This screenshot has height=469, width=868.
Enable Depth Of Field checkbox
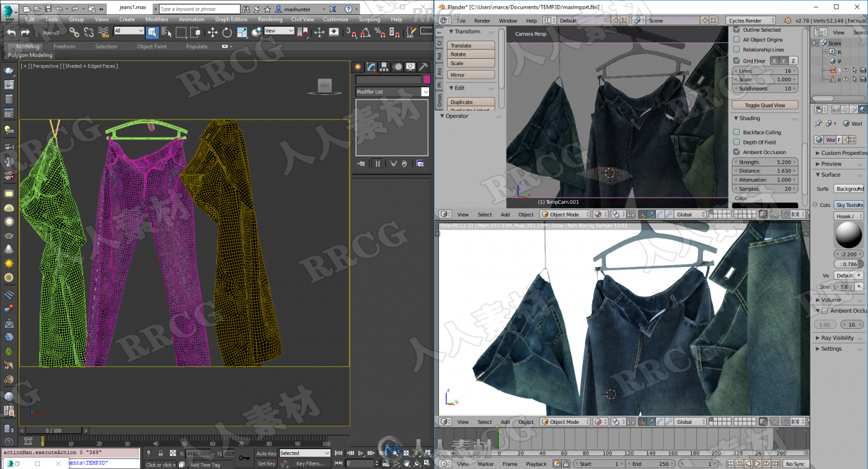pos(737,142)
